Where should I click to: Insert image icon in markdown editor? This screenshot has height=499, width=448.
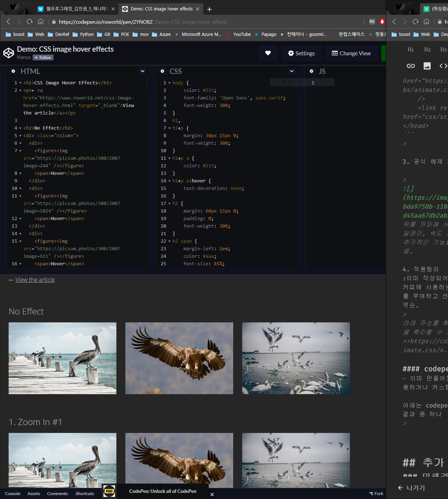coord(427,66)
